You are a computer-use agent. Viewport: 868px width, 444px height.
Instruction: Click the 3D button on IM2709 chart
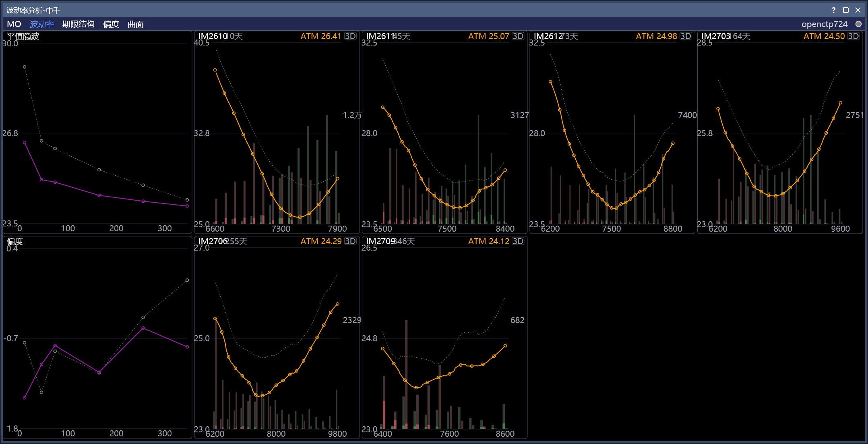(x=518, y=241)
